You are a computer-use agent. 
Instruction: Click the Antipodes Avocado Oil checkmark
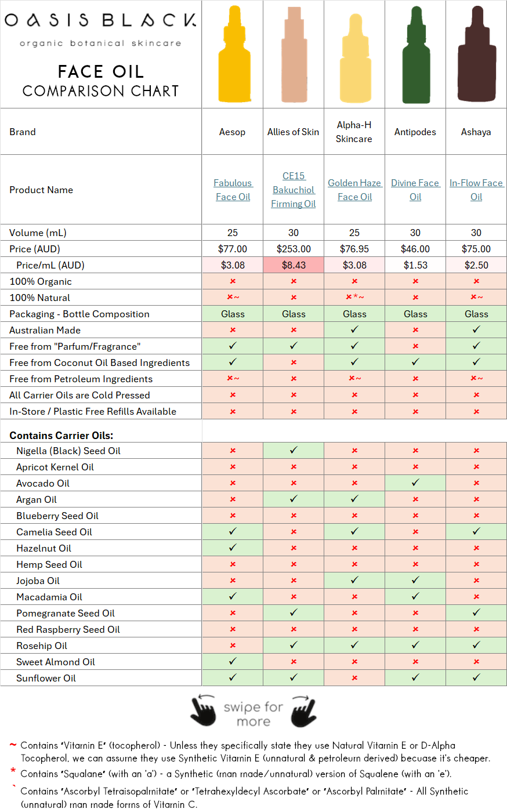(x=415, y=483)
